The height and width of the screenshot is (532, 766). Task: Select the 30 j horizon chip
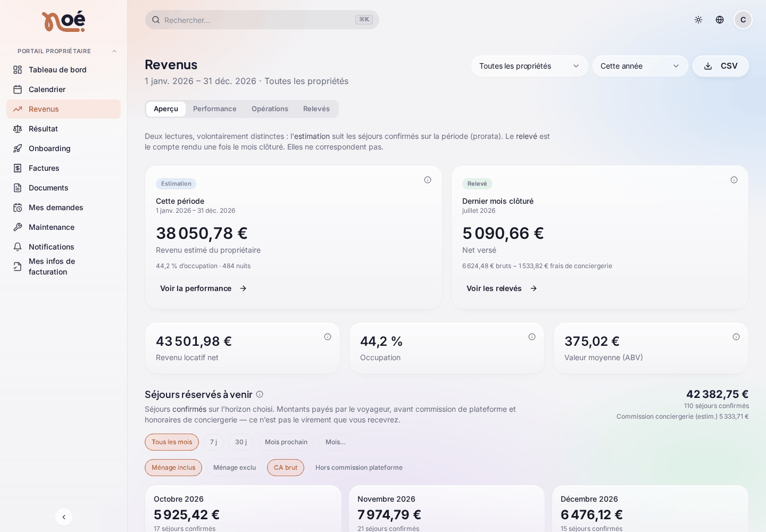pos(241,442)
